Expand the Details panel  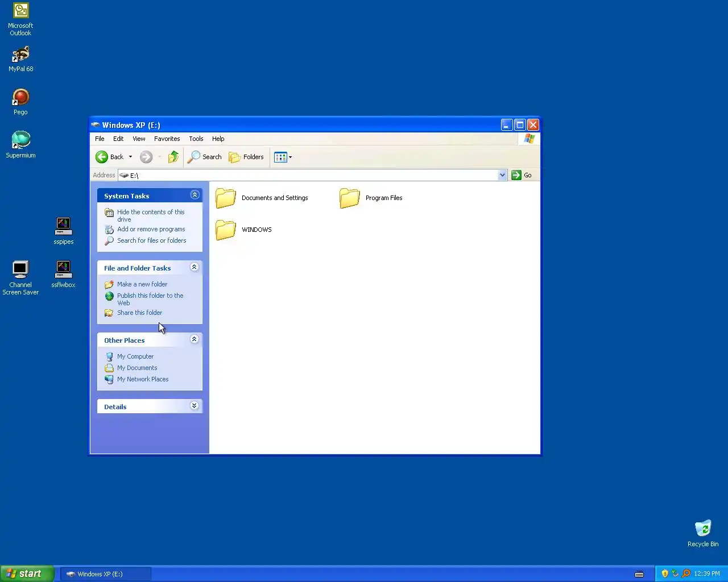pos(195,406)
